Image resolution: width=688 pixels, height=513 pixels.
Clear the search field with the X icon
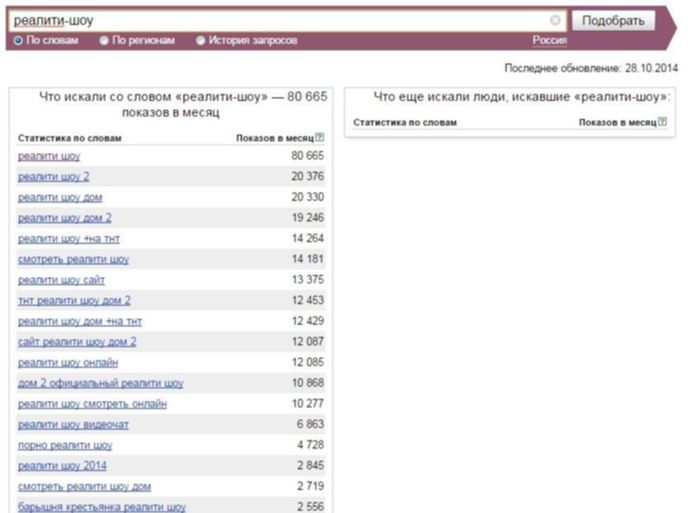[x=555, y=20]
